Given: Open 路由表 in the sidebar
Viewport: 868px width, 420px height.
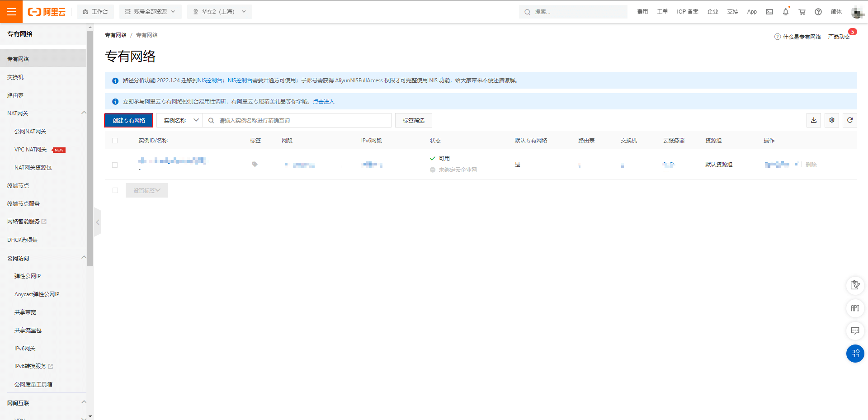Looking at the screenshot, I should (15, 95).
